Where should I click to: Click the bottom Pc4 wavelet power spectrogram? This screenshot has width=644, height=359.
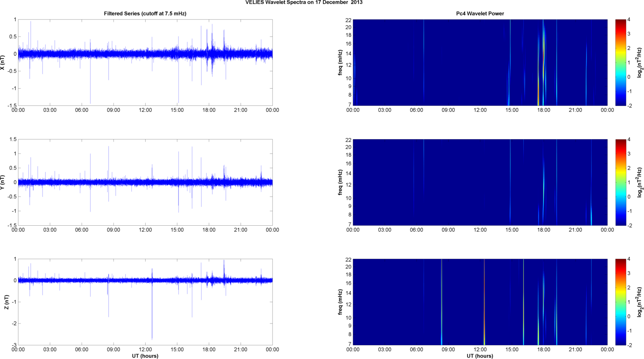click(480, 302)
